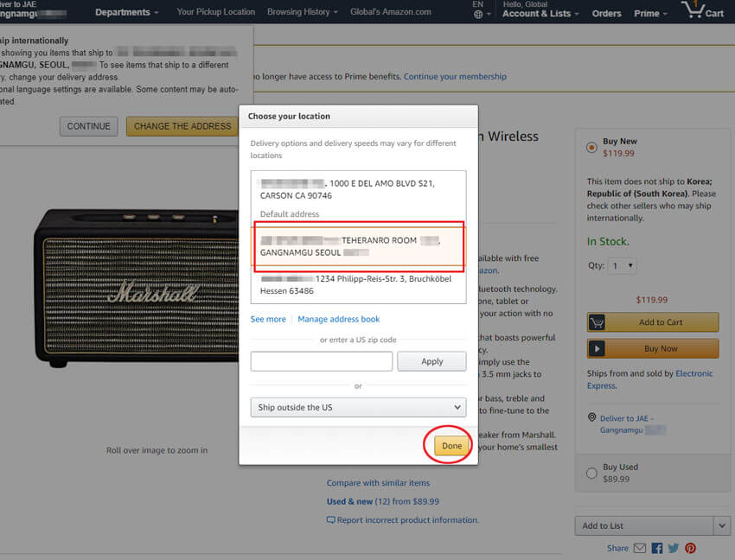Open the Electronic Express seller link
The height and width of the screenshot is (560, 735).
649,379
